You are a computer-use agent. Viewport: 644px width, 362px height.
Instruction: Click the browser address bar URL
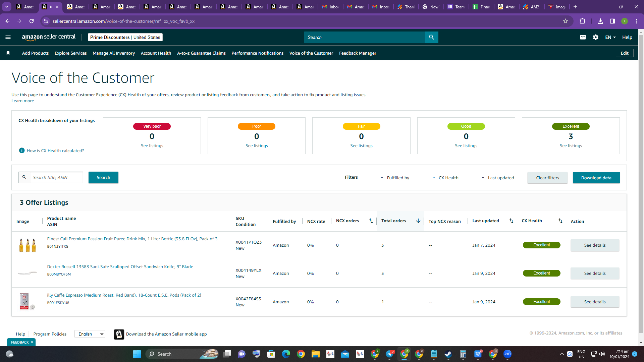point(123,21)
